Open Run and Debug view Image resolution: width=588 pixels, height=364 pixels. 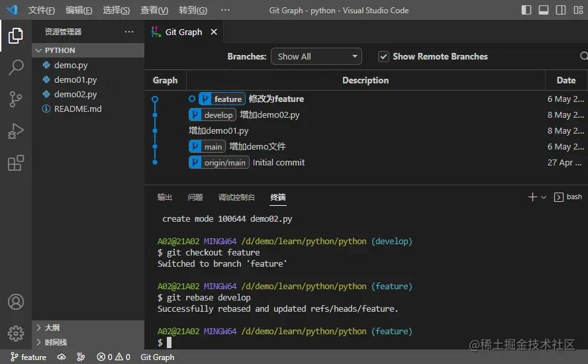(16, 131)
